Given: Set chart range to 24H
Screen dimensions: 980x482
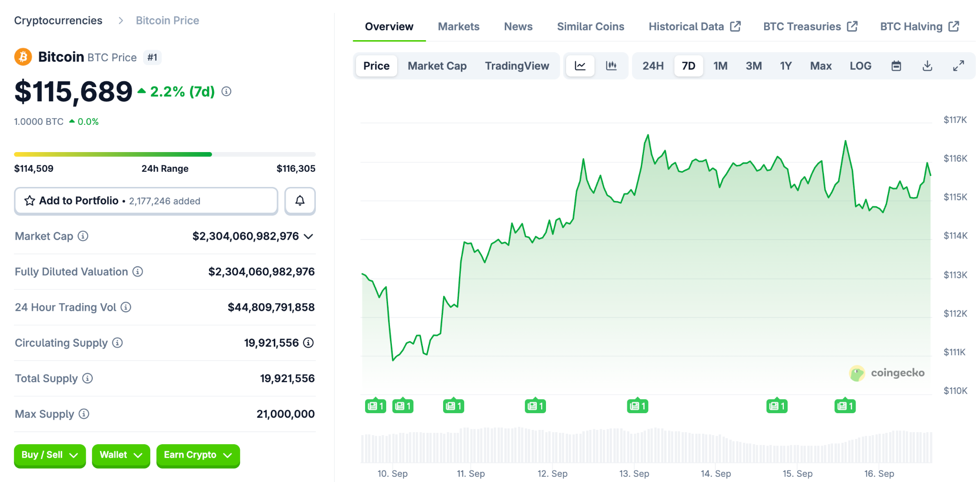Looking at the screenshot, I should [x=653, y=66].
